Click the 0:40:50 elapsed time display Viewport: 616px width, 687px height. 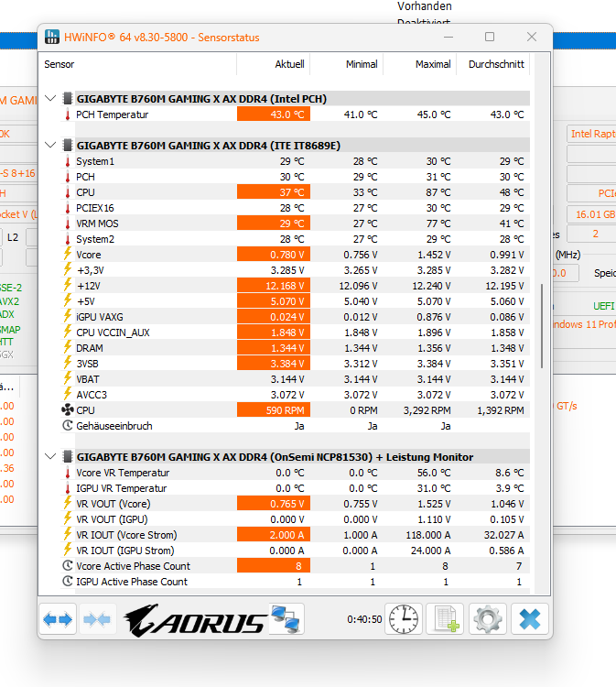pos(364,619)
